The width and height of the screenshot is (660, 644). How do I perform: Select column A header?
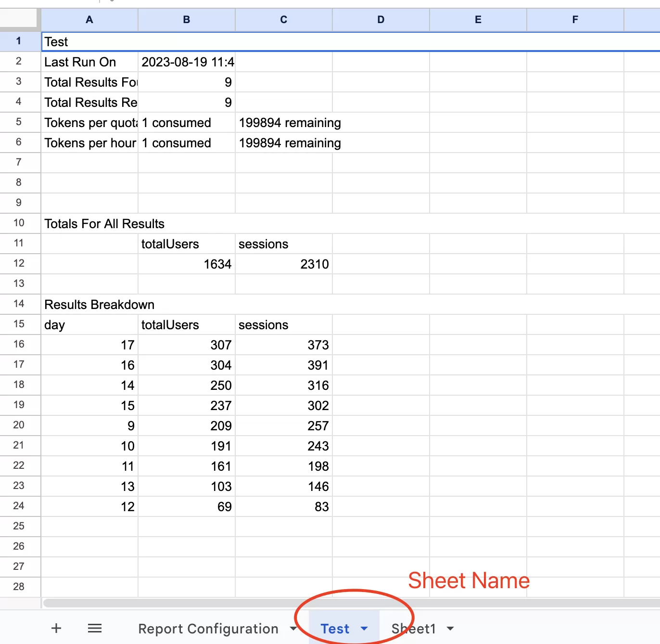89,20
